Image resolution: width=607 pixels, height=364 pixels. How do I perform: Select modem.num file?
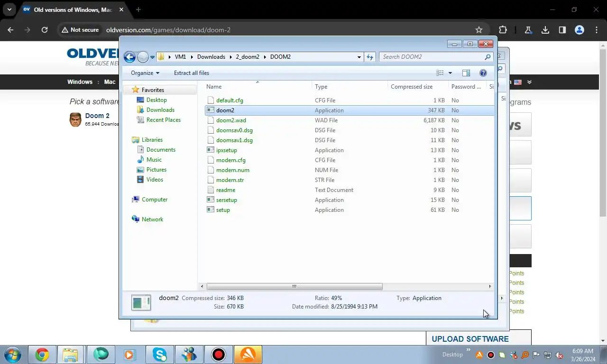[232, 170]
